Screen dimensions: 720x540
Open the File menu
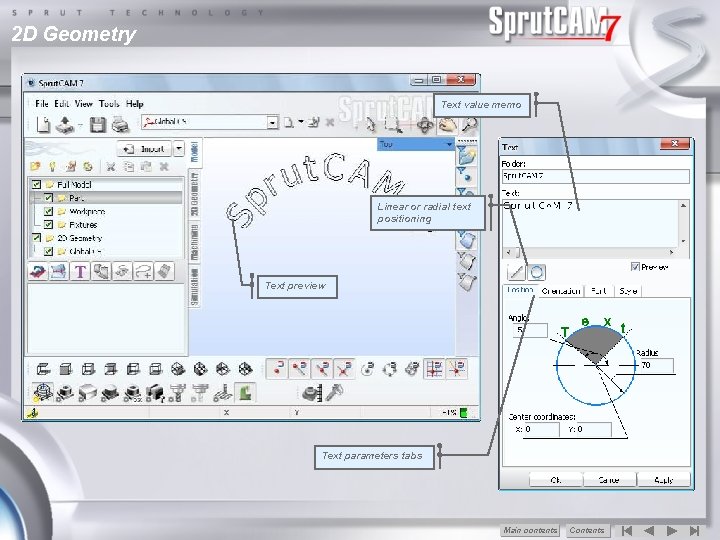click(x=41, y=104)
